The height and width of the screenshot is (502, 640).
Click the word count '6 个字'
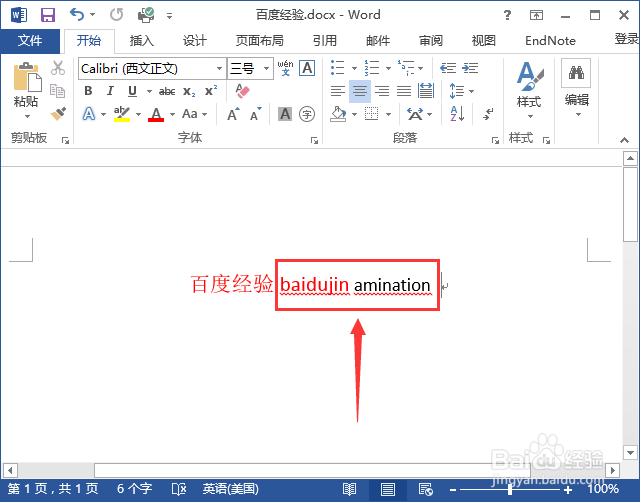coord(135,489)
